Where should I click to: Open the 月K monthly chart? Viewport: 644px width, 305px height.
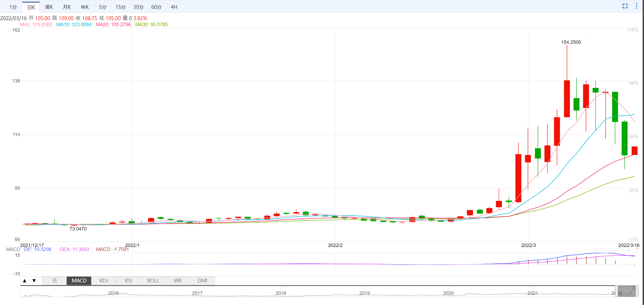67,7
